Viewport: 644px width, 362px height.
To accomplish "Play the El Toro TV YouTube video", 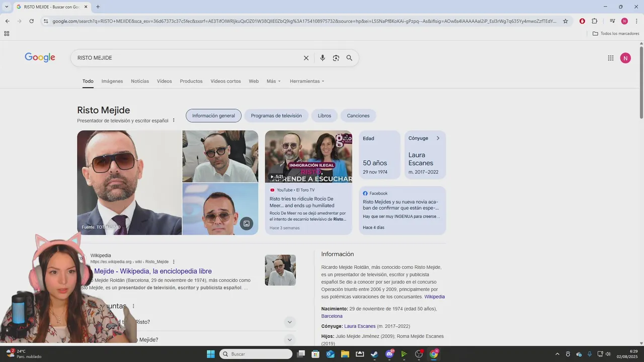I will point(308,156).
